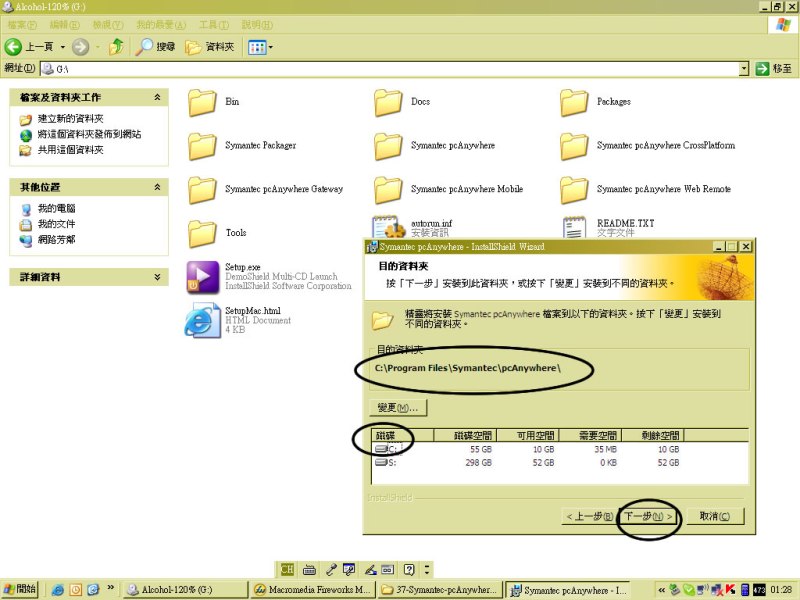Open the Bin folder icon
This screenshot has width=800, height=600.
pos(202,103)
